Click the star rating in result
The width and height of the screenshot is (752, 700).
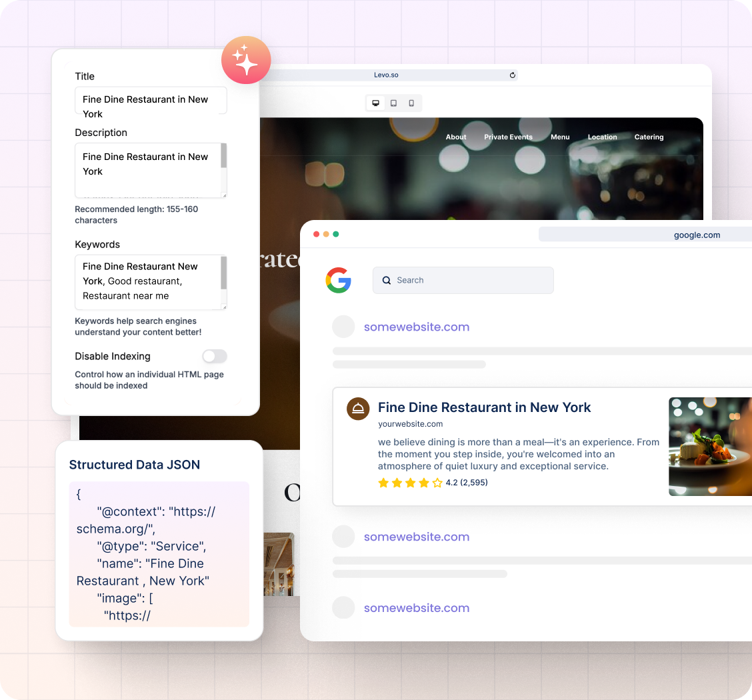410,483
